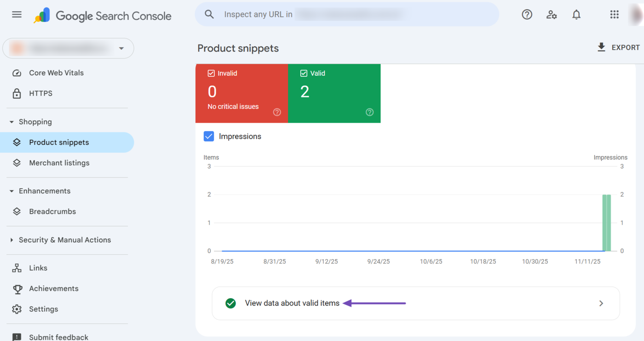Click the Achievements trophy icon in sidebar
This screenshot has height=341, width=644.
(x=17, y=288)
